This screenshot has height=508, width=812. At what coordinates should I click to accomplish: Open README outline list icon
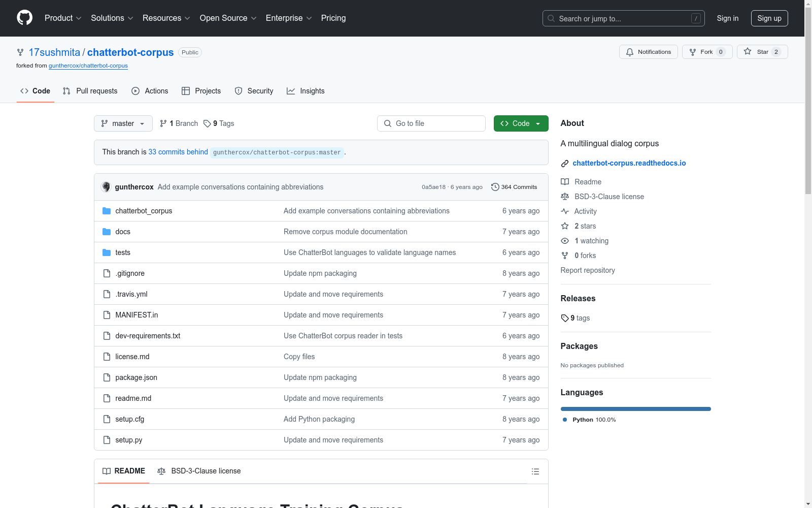point(535,471)
